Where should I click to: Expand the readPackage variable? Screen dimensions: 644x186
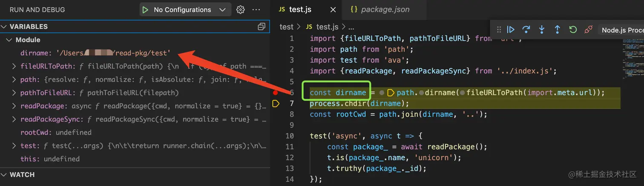[14, 106]
